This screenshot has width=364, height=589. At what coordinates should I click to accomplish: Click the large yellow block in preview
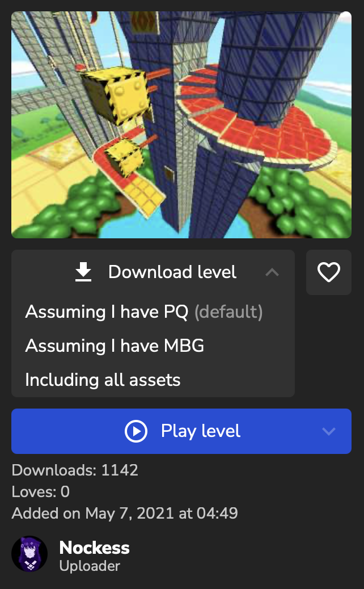pyautogui.click(x=115, y=95)
